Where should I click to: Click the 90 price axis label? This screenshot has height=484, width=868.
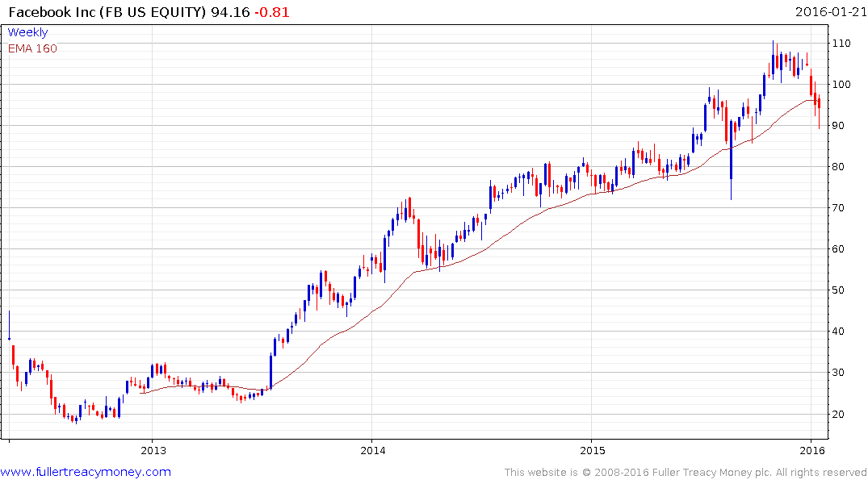pos(838,126)
